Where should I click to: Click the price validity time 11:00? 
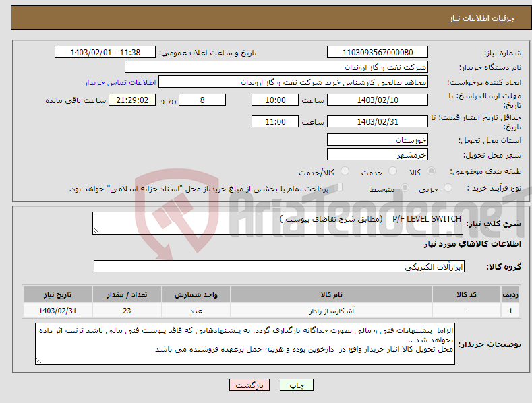[x=275, y=121]
